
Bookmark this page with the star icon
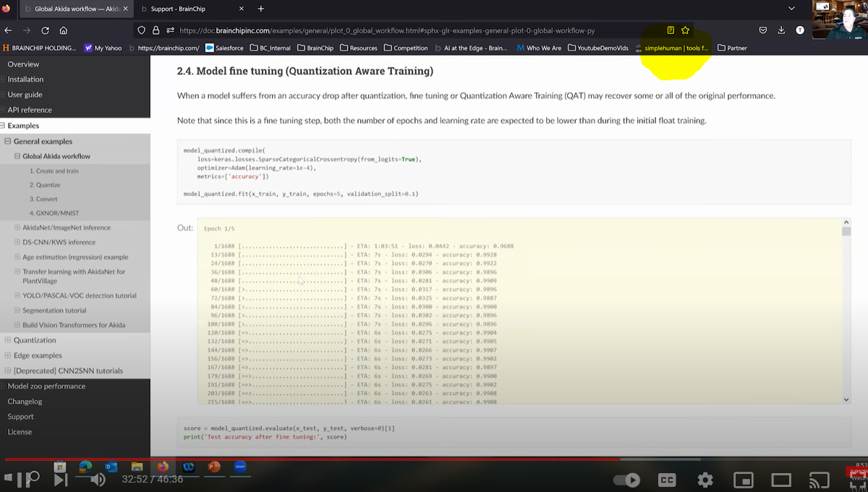click(x=685, y=30)
